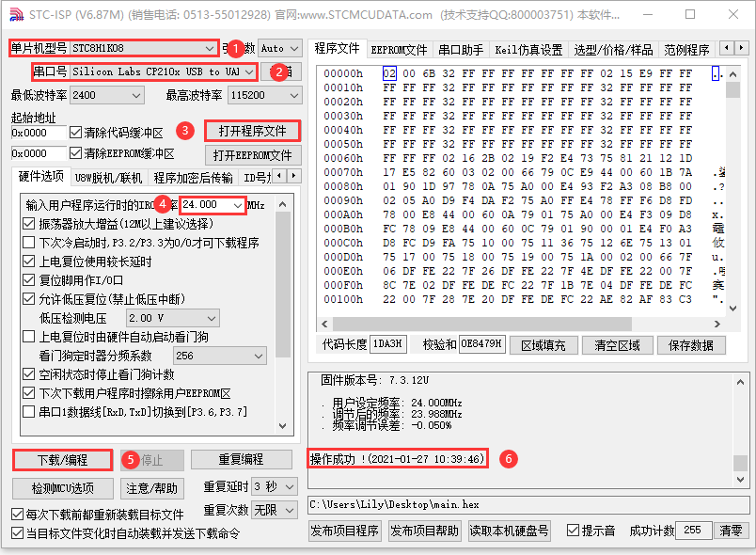Click 清零 success counter button
This screenshot has width=756, height=555.
point(731,531)
